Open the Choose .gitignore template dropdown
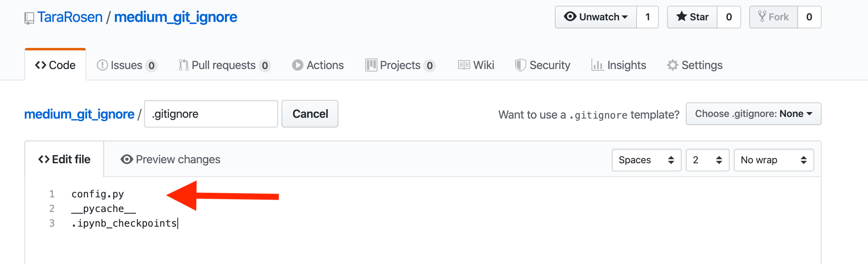868x264 pixels. 753,114
